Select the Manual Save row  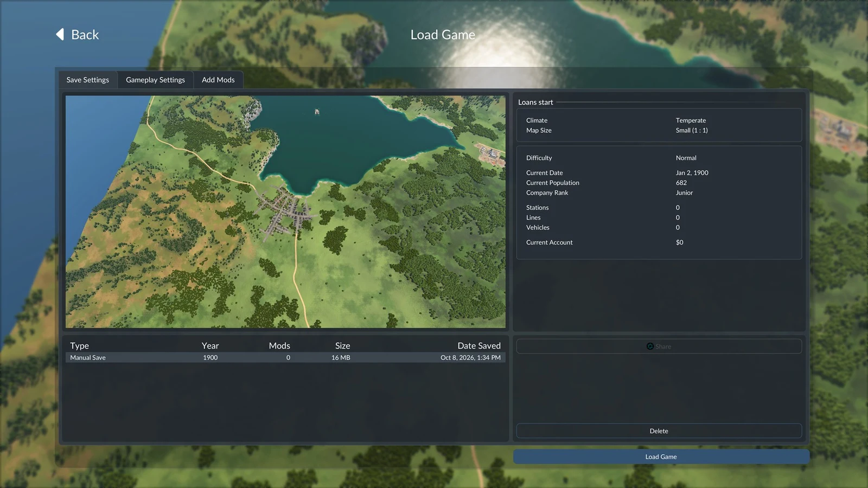pyautogui.click(x=285, y=358)
